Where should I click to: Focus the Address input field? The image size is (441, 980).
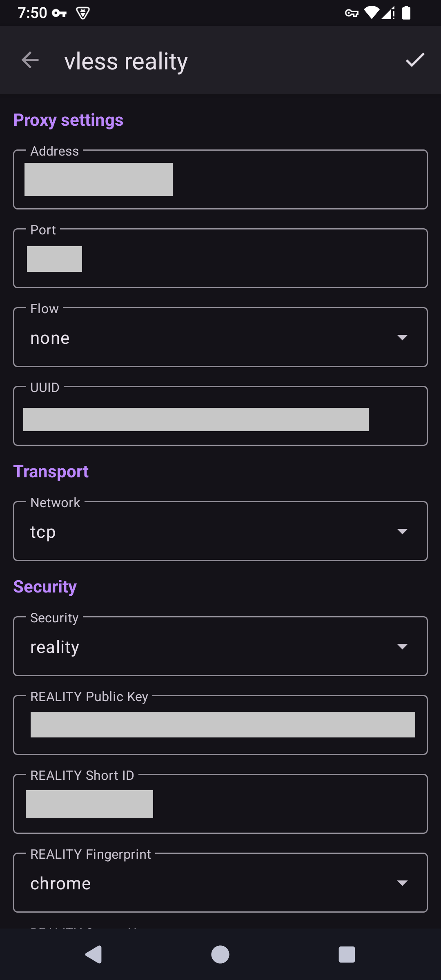pyautogui.click(x=220, y=180)
